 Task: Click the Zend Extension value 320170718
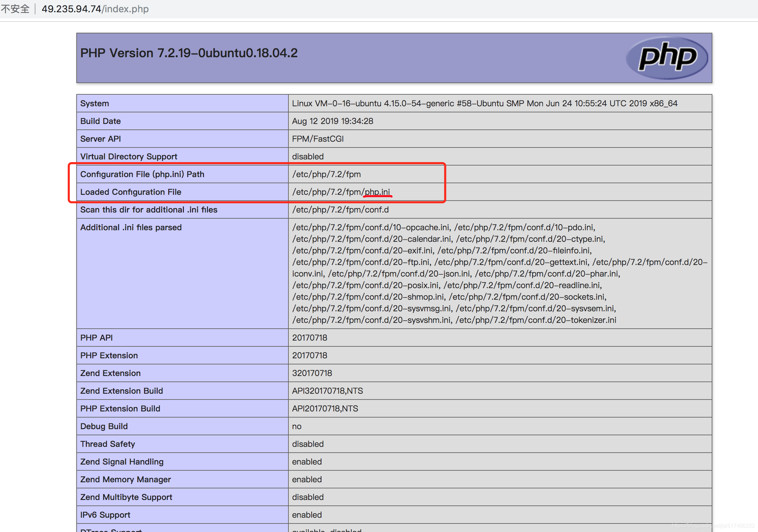point(312,373)
